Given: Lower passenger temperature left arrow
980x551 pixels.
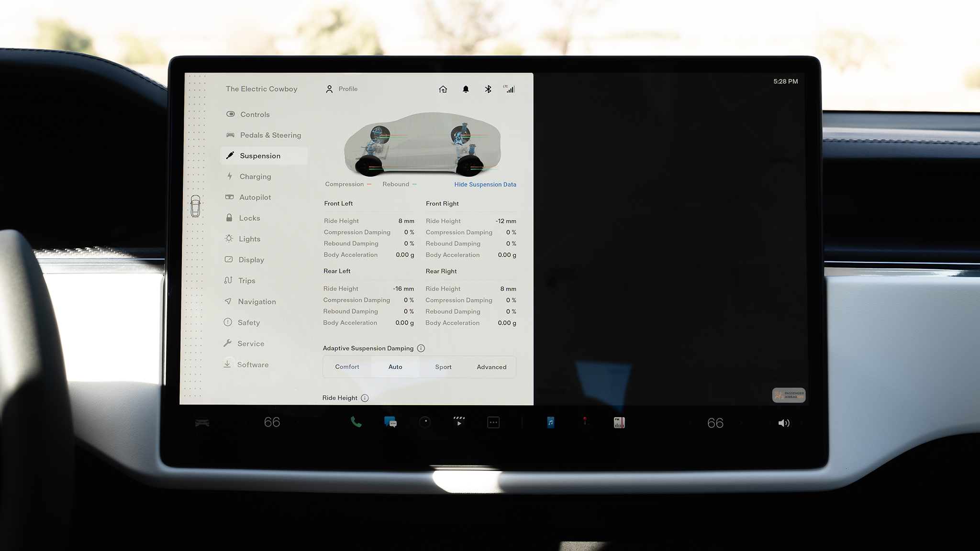Looking at the screenshot, I should [x=690, y=423].
